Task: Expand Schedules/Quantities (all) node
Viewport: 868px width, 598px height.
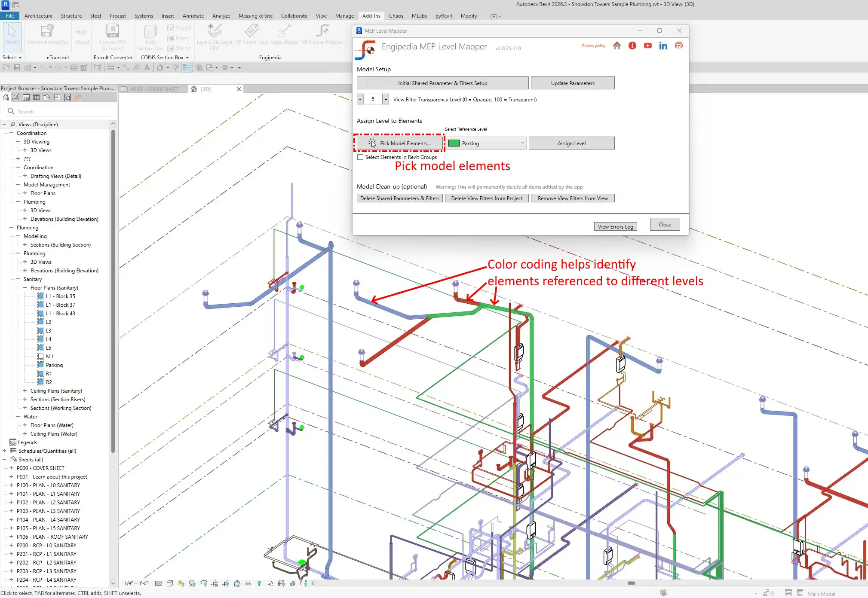Action: [x=4, y=451]
